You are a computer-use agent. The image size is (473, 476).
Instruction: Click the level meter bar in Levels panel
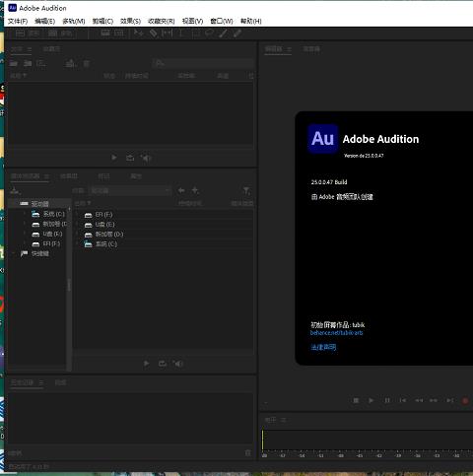click(367, 440)
